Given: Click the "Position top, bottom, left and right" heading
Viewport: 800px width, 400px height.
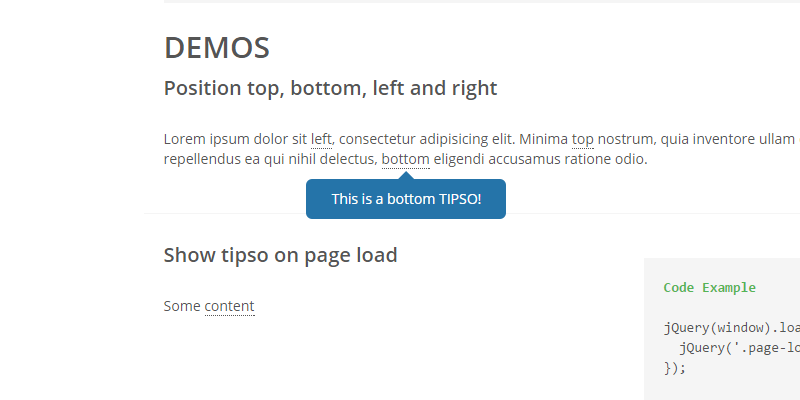Looking at the screenshot, I should coord(330,88).
